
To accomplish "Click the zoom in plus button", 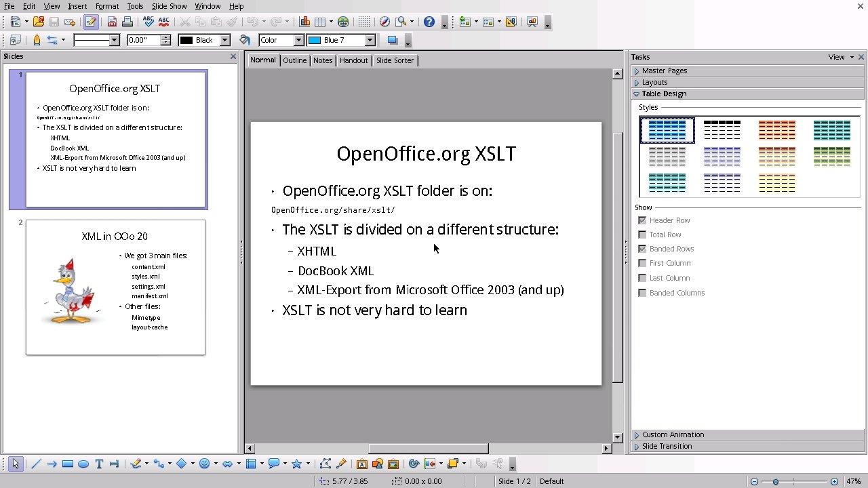I will 834,481.
